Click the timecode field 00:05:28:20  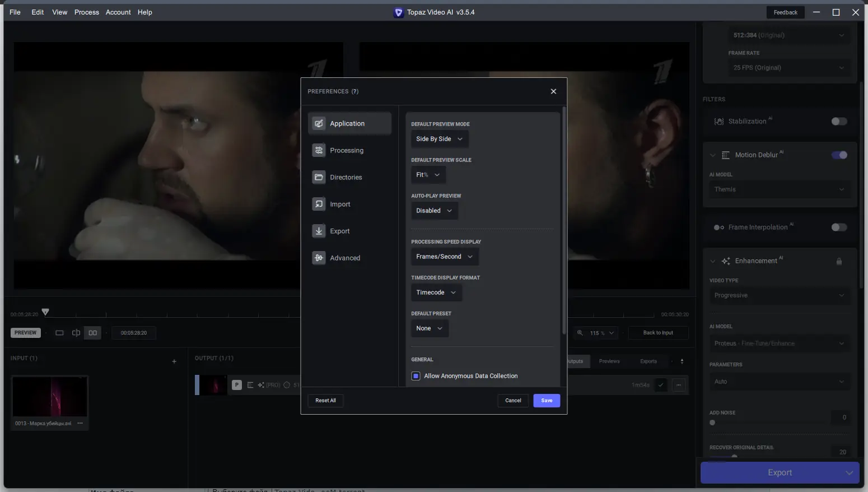pyautogui.click(x=134, y=333)
